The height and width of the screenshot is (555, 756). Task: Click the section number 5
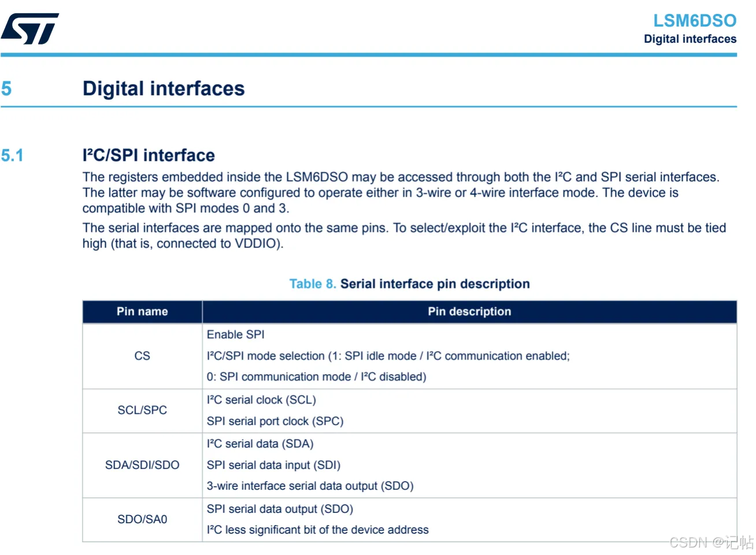pos(6,88)
